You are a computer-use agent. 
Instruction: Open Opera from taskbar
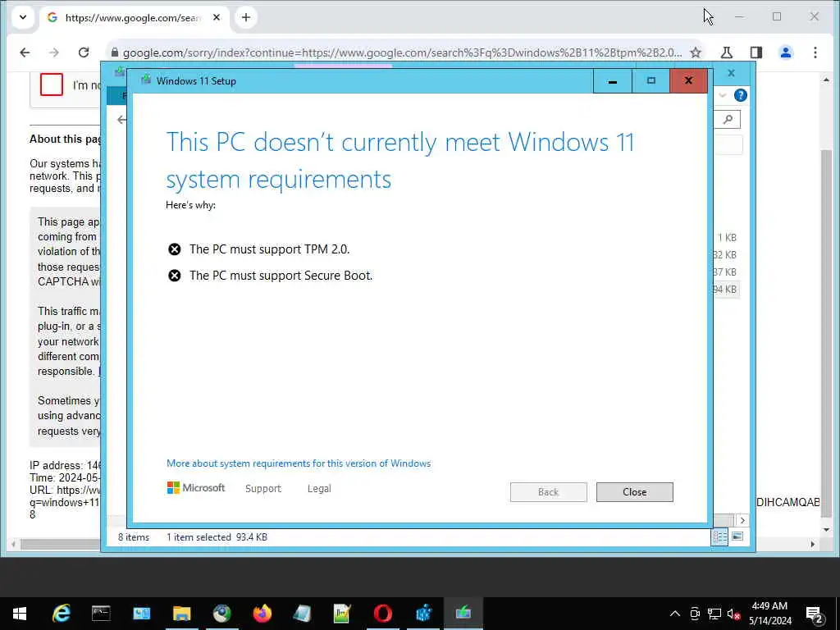click(382, 614)
